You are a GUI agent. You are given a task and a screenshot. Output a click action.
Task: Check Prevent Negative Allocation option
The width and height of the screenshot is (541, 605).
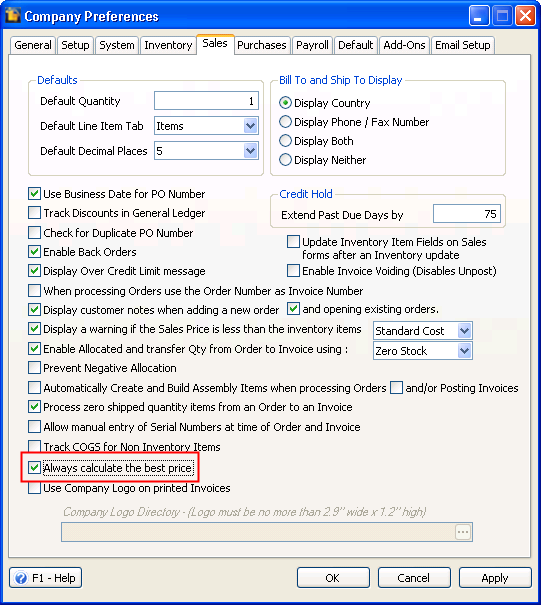pyautogui.click(x=34, y=368)
